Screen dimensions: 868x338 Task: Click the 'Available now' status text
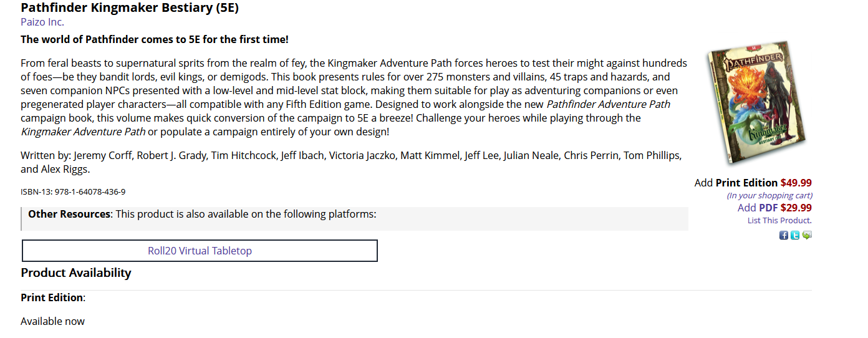tap(52, 321)
